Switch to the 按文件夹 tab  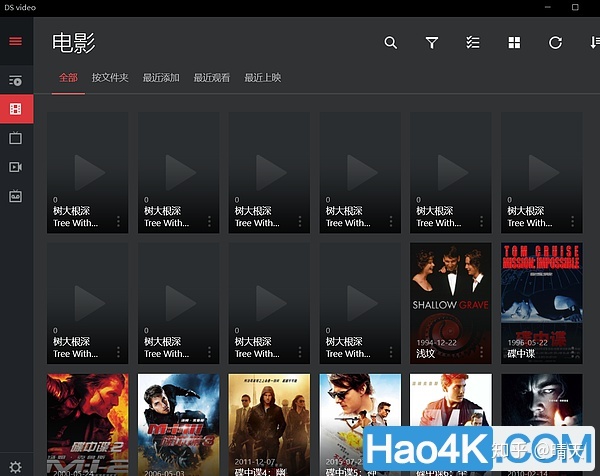pyautogui.click(x=110, y=78)
